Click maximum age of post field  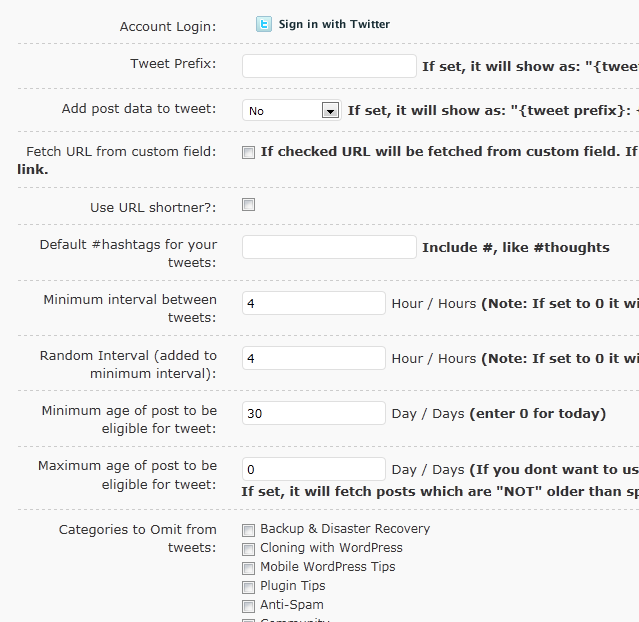[314, 469]
